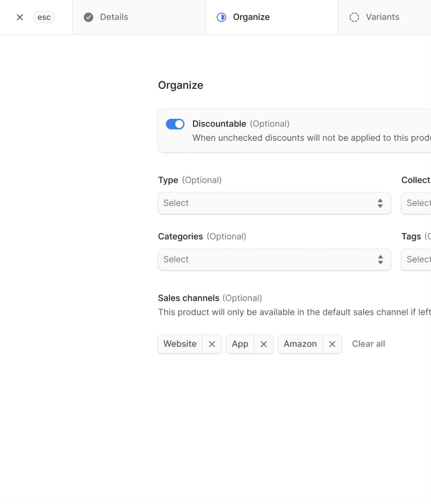Click the default sales channel help text

pos(294,312)
